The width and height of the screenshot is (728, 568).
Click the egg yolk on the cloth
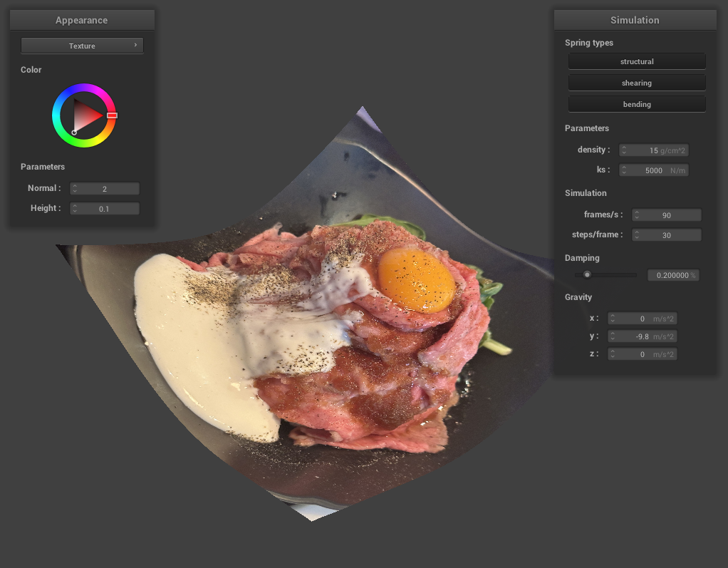pos(417,280)
